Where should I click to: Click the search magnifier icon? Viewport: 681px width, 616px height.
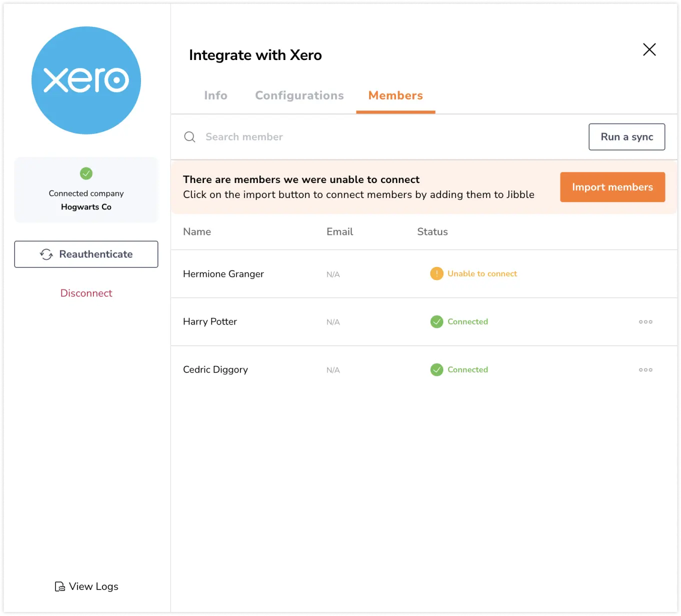coord(189,137)
